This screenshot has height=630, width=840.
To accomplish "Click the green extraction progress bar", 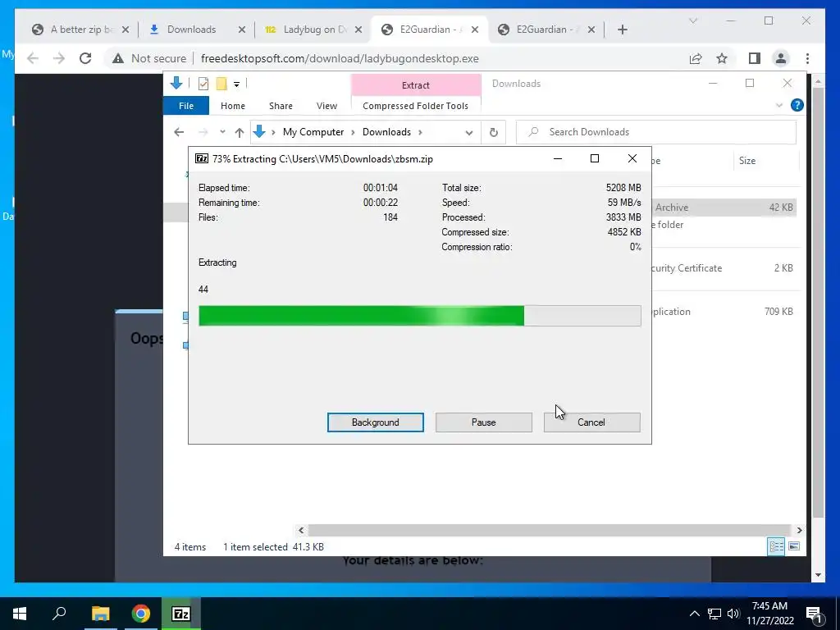I will (419, 316).
